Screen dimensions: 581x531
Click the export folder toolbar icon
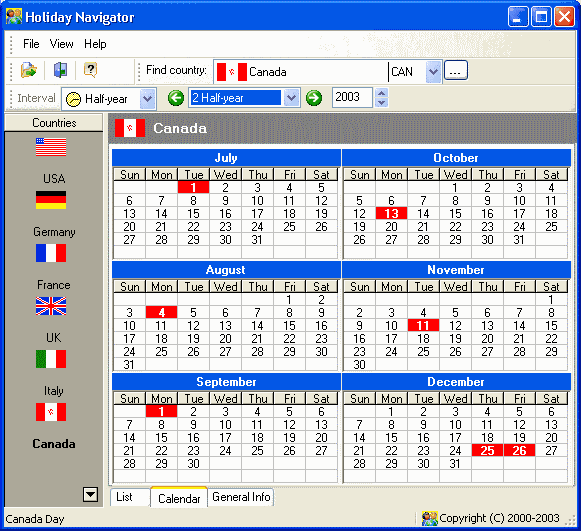tap(29, 70)
